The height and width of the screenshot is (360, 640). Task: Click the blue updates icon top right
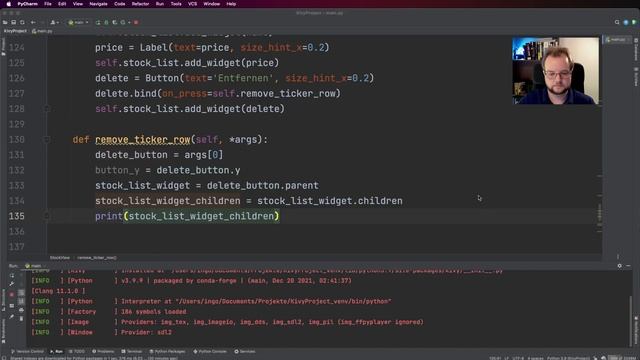coord(626,22)
